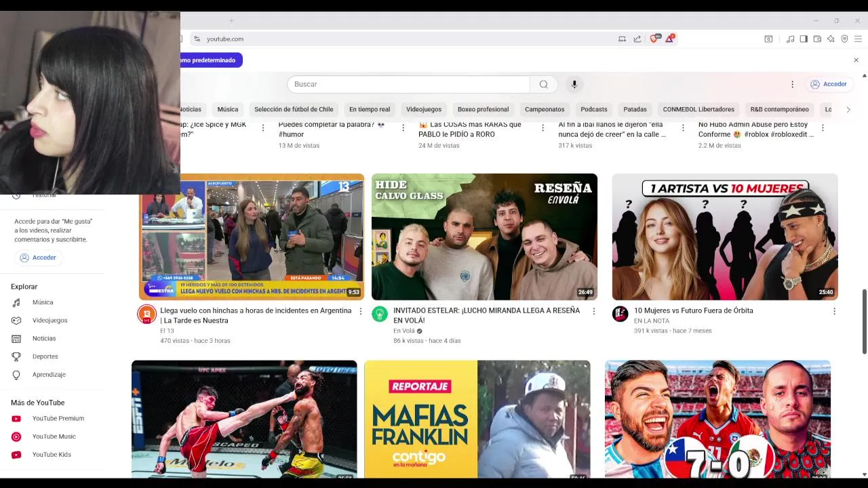
Task: Open options for Puedes completar la palabra short
Action: coord(403,127)
